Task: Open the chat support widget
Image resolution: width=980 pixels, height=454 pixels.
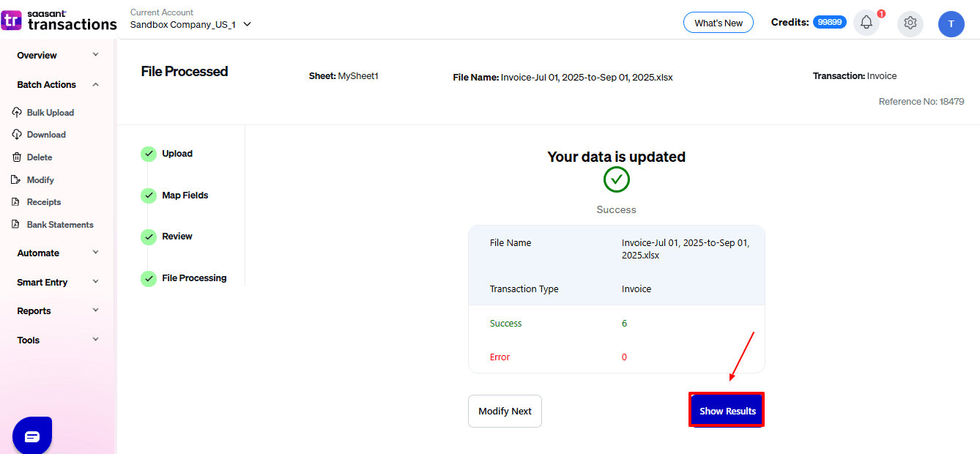Action: 32,436
